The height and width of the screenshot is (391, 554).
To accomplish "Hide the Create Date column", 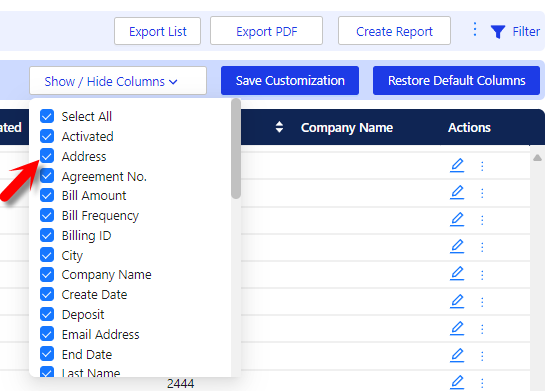I will click(x=47, y=294).
